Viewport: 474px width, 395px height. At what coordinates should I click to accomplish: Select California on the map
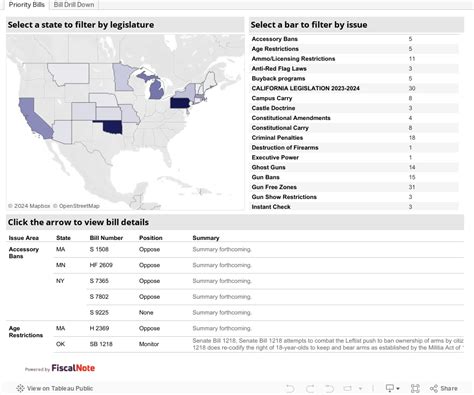pyautogui.click(x=34, y=119)
